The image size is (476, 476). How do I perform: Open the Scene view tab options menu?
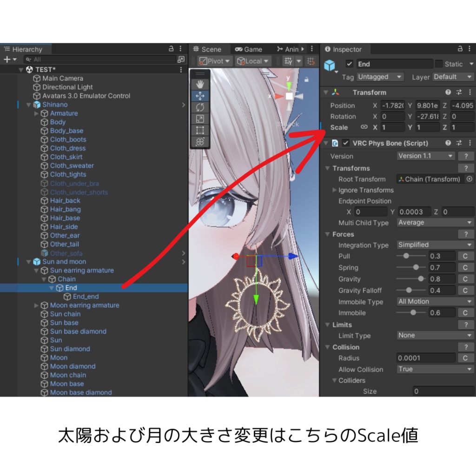(312, 49)
